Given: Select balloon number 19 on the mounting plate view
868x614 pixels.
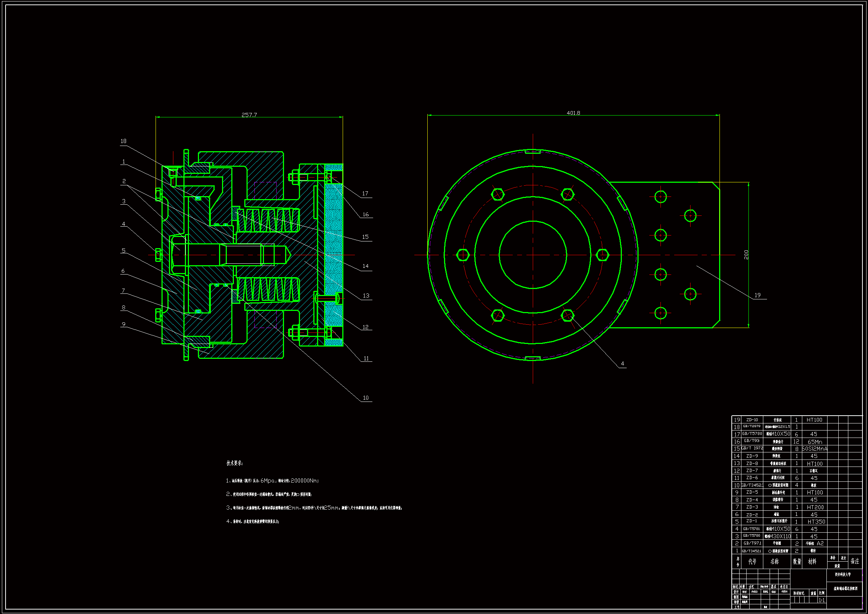Looking at the screenshot, I should pos(757,295).
